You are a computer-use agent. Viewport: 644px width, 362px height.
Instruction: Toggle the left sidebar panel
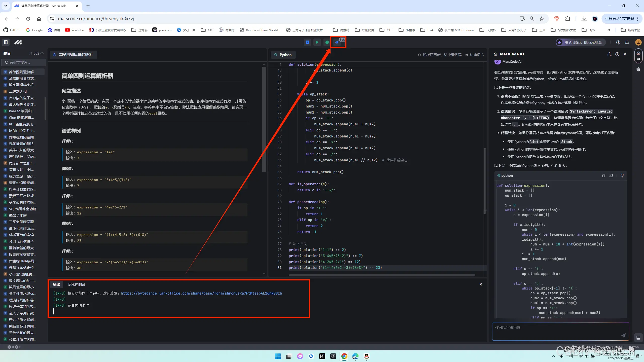point(6,42)
